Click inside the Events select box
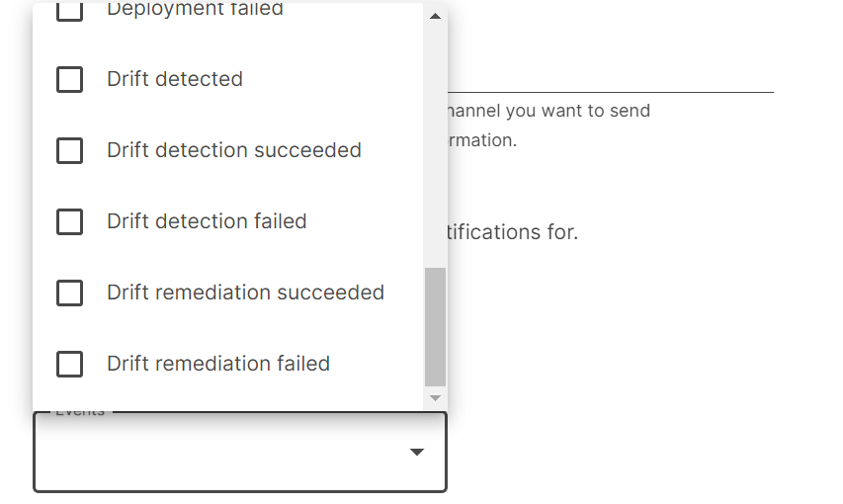 click(x=217, y=453)
